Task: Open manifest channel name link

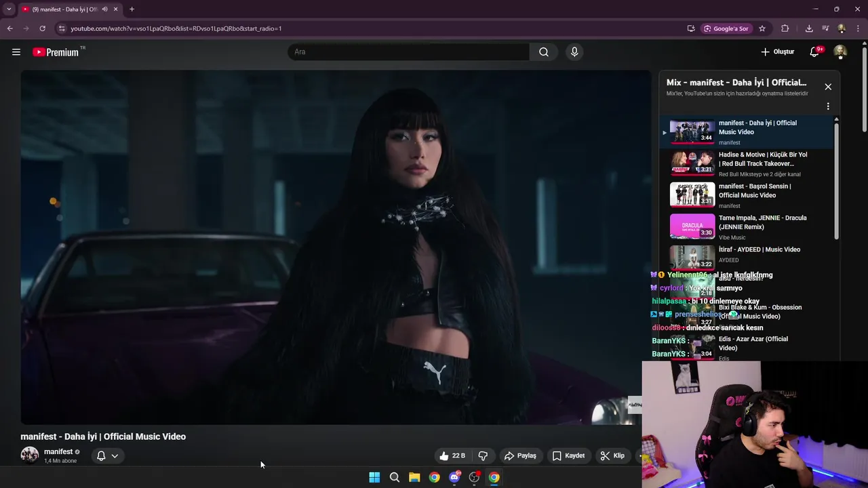Action: coord(58,451)
